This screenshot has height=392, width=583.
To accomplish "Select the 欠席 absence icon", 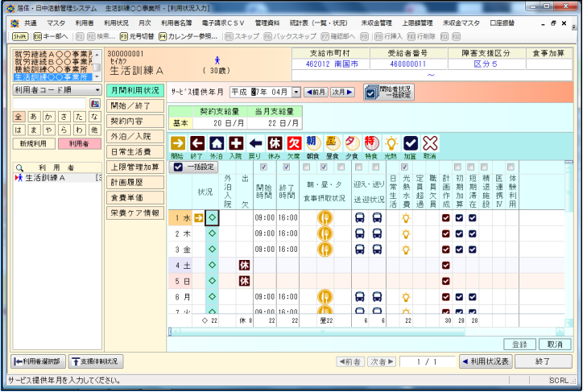I will (294, 143).
